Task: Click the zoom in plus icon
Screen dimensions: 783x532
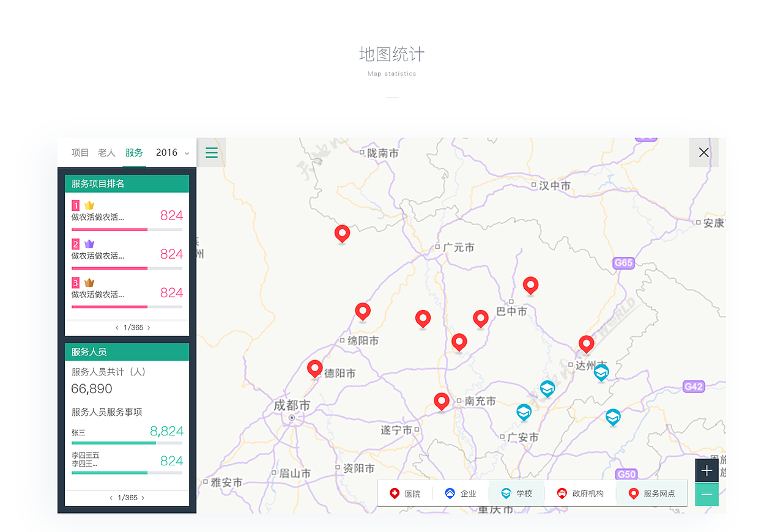Action: (x=707, y=470)
